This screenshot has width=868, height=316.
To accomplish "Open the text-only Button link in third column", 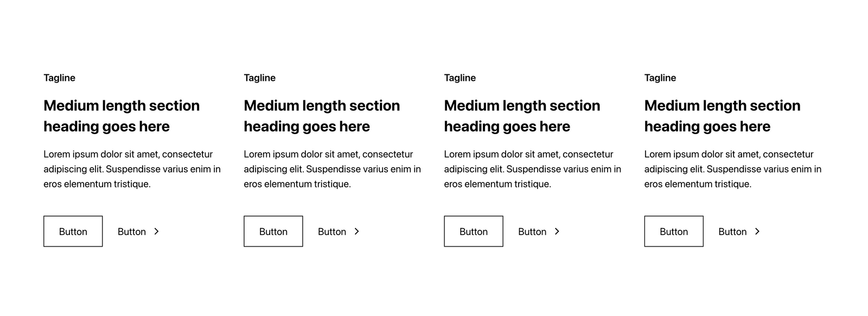I will (532, 232).
